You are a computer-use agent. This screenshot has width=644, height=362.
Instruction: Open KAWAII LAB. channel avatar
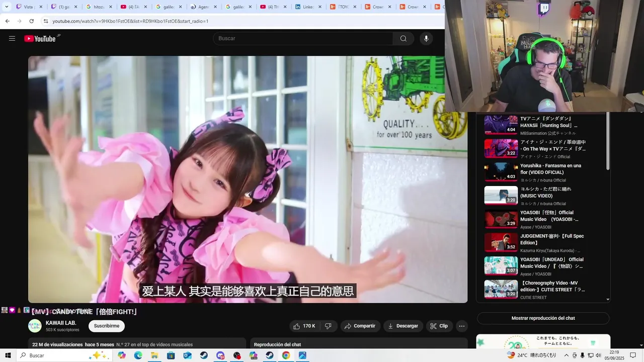click(35, 326)
